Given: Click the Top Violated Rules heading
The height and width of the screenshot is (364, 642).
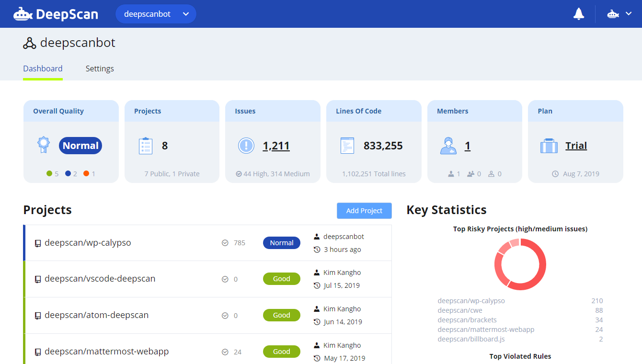Looking at the screenshot, I should [x=520, y=356].
